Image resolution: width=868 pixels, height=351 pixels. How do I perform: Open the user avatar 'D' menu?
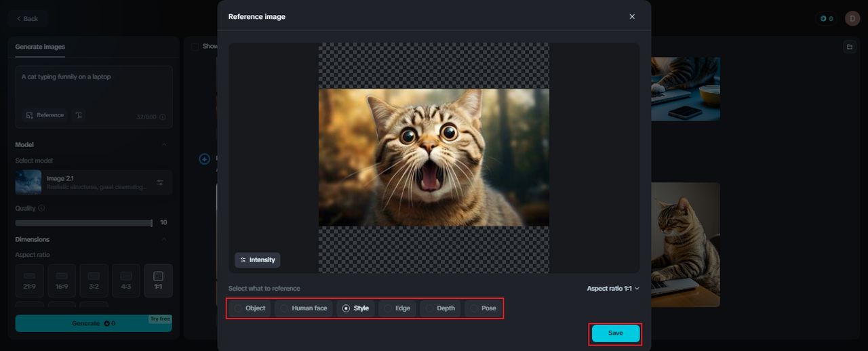coord(852,18)
